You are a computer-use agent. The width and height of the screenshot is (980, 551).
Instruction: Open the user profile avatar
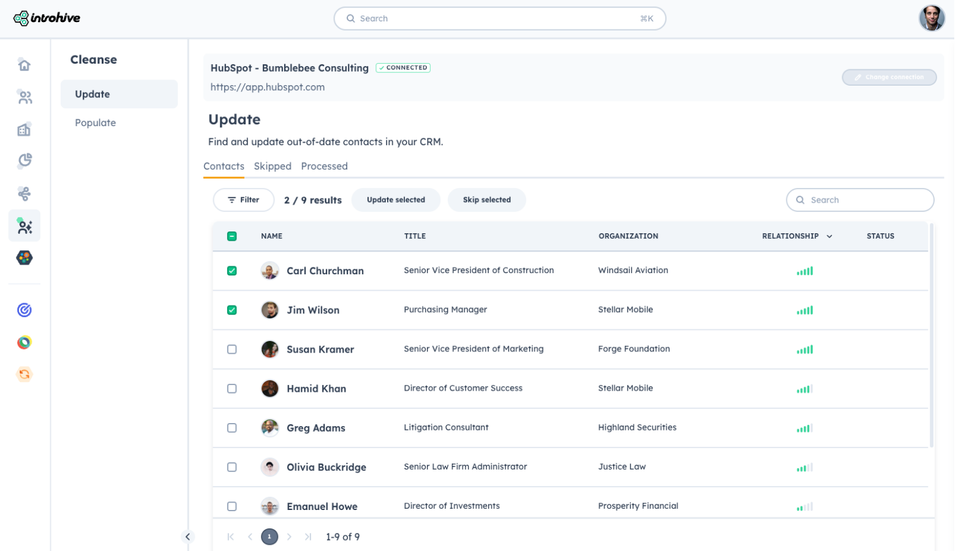click(931, 18)
